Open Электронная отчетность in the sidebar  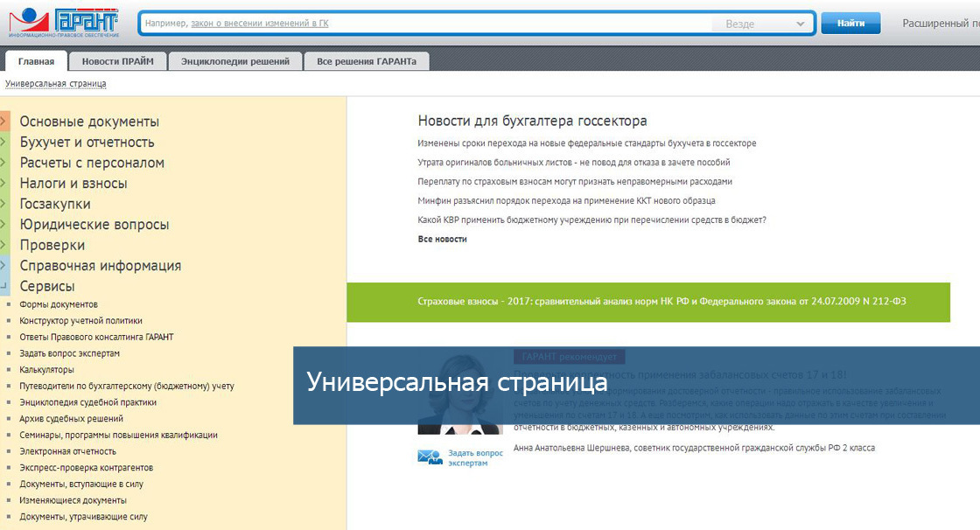[67, 451]
